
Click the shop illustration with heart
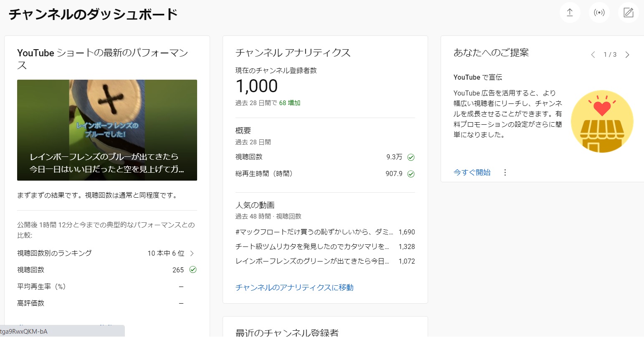click(x=602, y=121)
